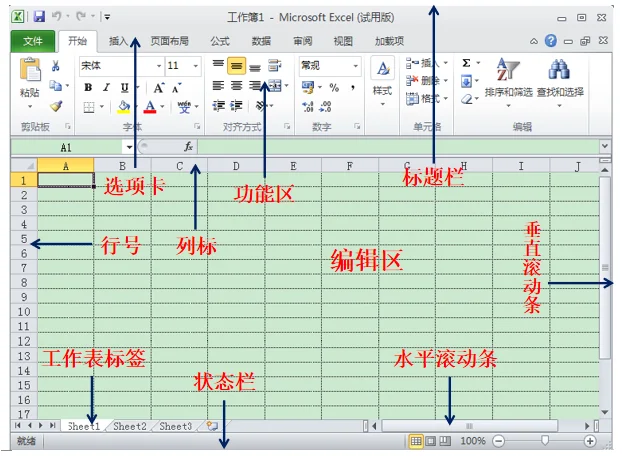Toggle center text horizontally
622x456 pixels.
(x=236, y=86)
